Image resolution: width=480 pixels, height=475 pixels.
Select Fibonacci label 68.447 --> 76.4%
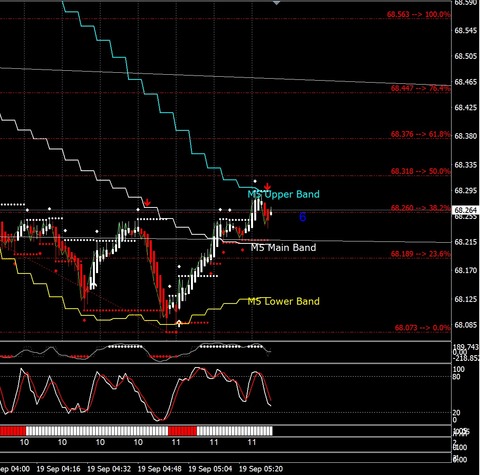pyautogui.click(x=420, y=88)
